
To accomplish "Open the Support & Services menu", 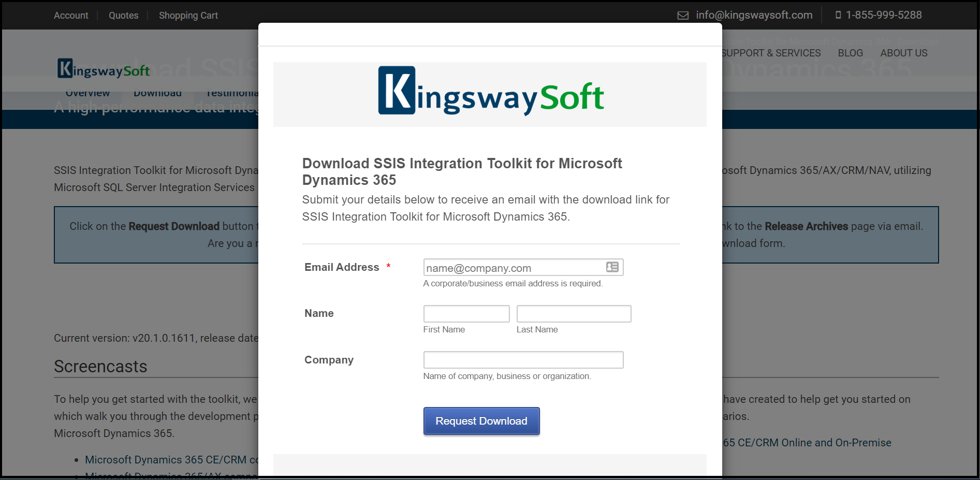I will (771, 53).
